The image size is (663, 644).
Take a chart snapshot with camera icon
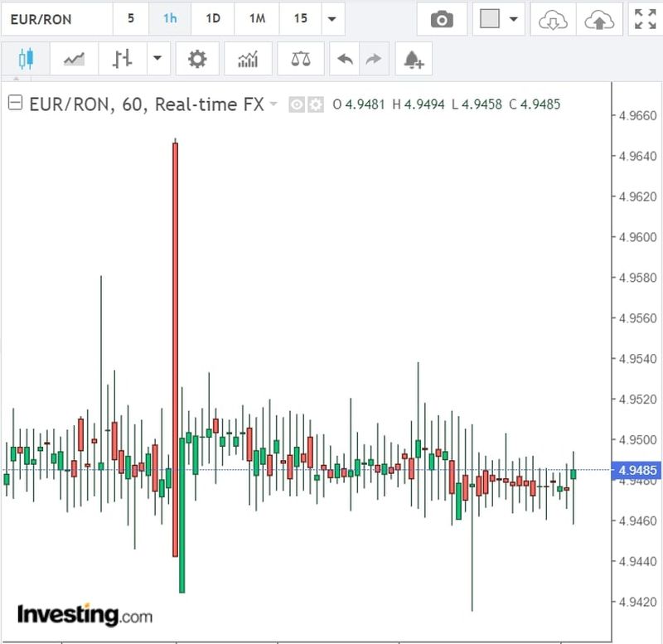[442, 19]
